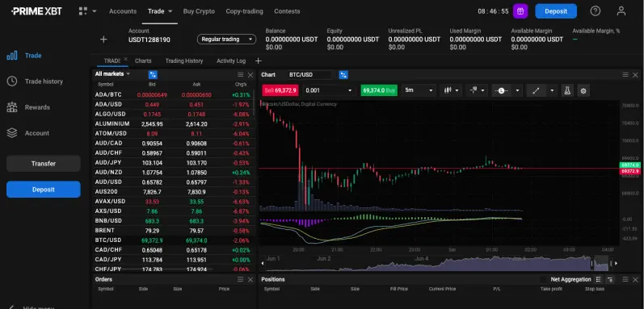Select the AUS200 market row

point(173,192)
